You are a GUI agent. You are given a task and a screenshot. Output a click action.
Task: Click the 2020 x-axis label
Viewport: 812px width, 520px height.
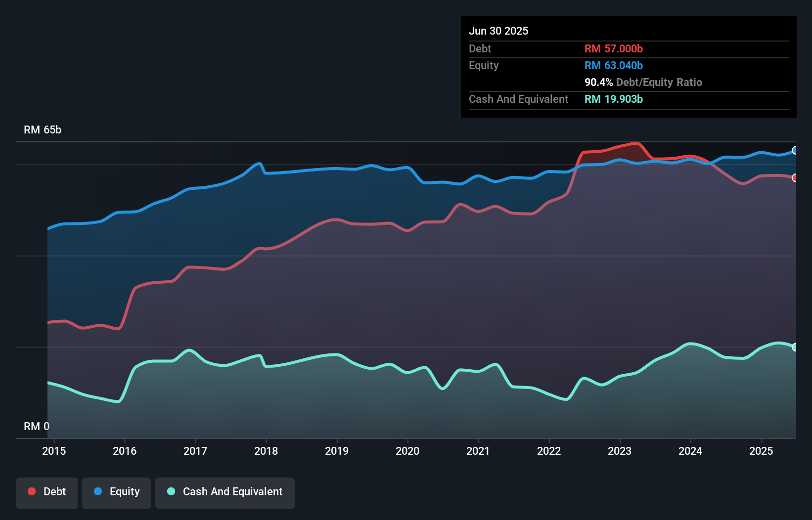pos(407,451)
